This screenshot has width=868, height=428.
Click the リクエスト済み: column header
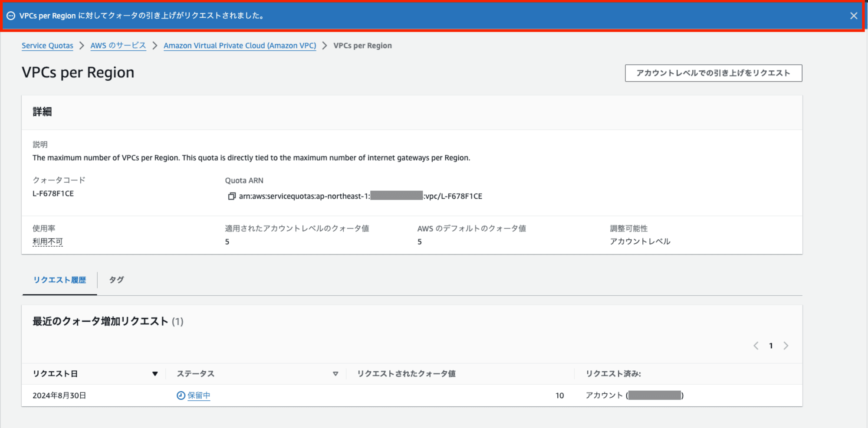click(x=613, y=374)
